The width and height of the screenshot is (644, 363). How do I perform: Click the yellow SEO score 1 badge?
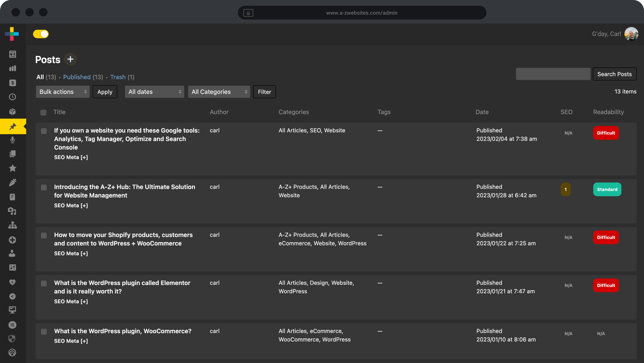565,189
